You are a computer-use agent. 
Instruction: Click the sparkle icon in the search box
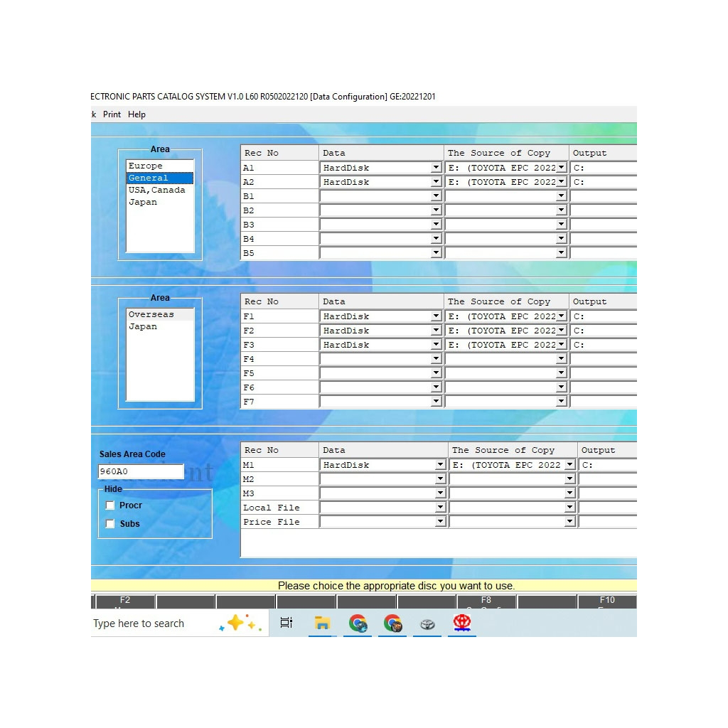coord(240,623)
